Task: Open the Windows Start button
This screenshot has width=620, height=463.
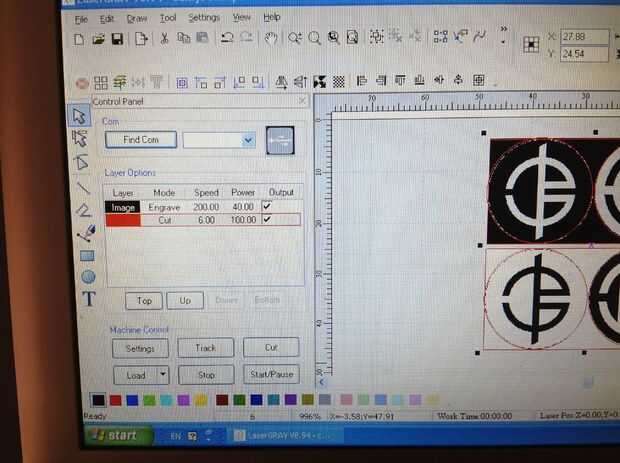Action: click(x=117, y=435)
